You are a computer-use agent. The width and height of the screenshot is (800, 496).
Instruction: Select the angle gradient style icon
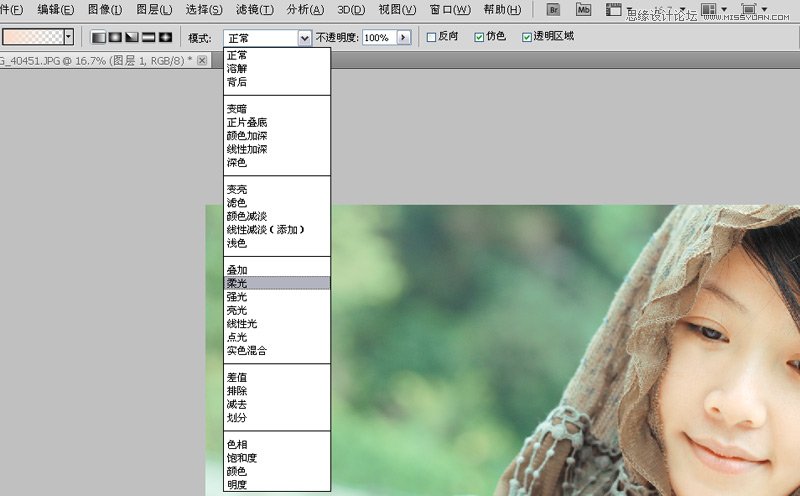(x=132, y=37)
